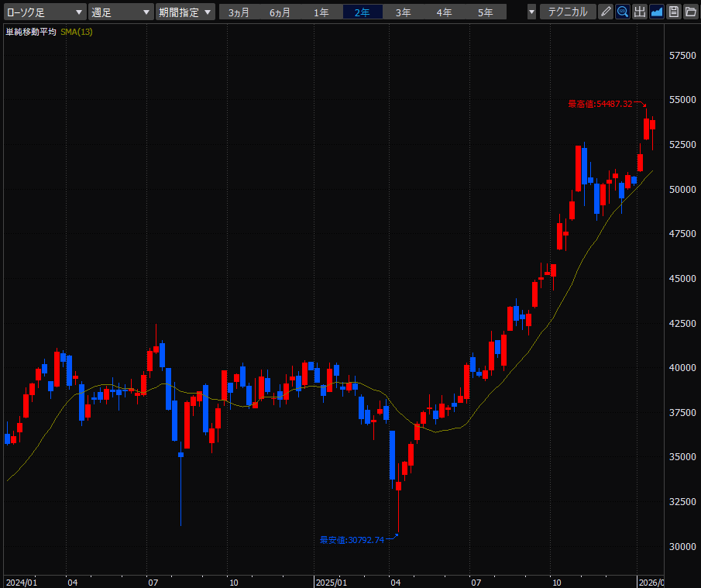This screenshot has height=588, width=701.
Task: Click the 35000 price axis label
Action: [682, 457]
